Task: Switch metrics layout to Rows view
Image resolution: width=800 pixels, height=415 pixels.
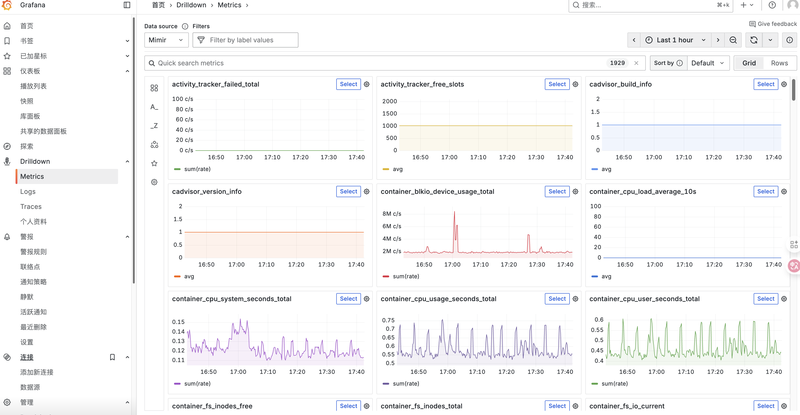Action: pos(778,63)
